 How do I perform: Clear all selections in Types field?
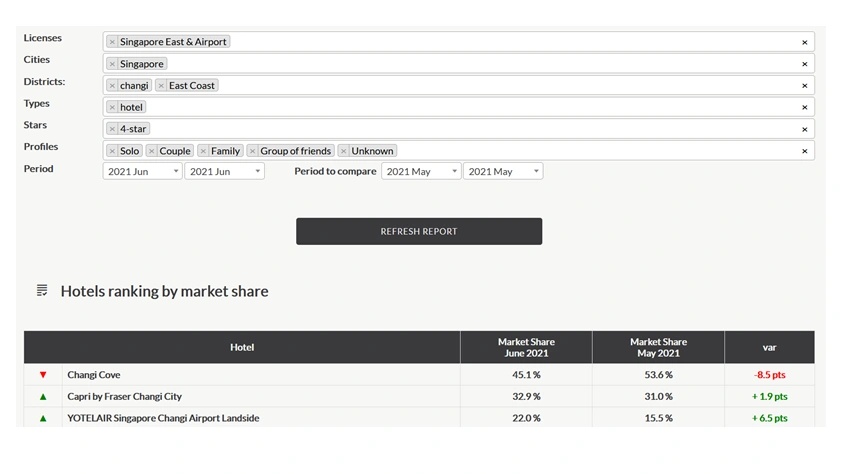804,108
